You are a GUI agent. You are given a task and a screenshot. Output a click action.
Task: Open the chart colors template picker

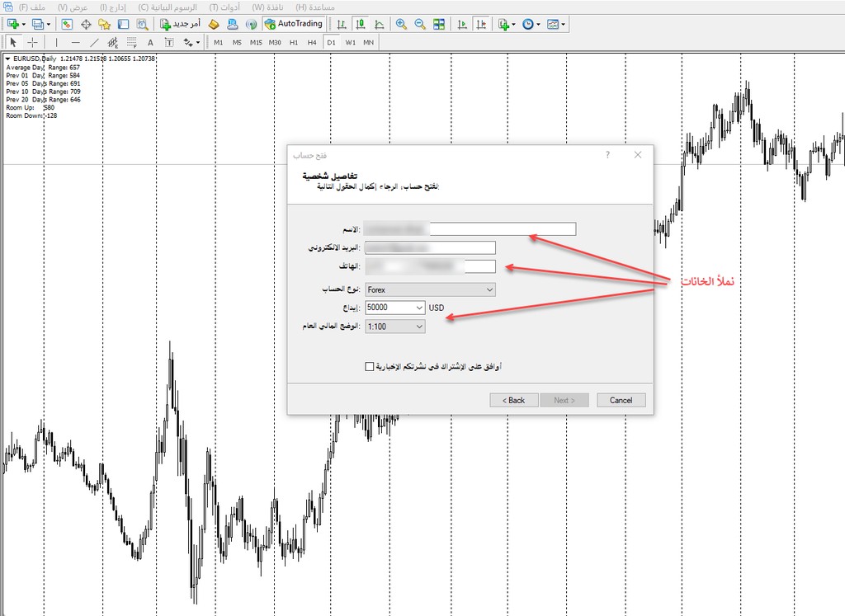click(x=552, y=25)
